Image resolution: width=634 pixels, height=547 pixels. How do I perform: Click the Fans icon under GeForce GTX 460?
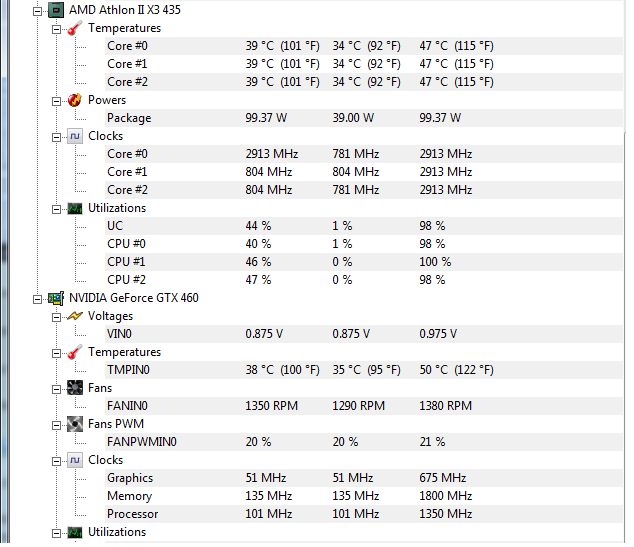tap(75, 388)
